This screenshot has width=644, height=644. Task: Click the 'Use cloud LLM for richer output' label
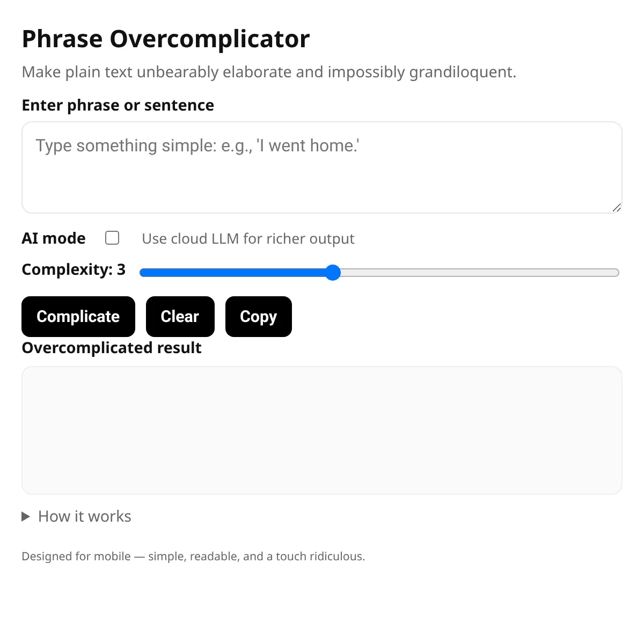[x=248, y=239]
